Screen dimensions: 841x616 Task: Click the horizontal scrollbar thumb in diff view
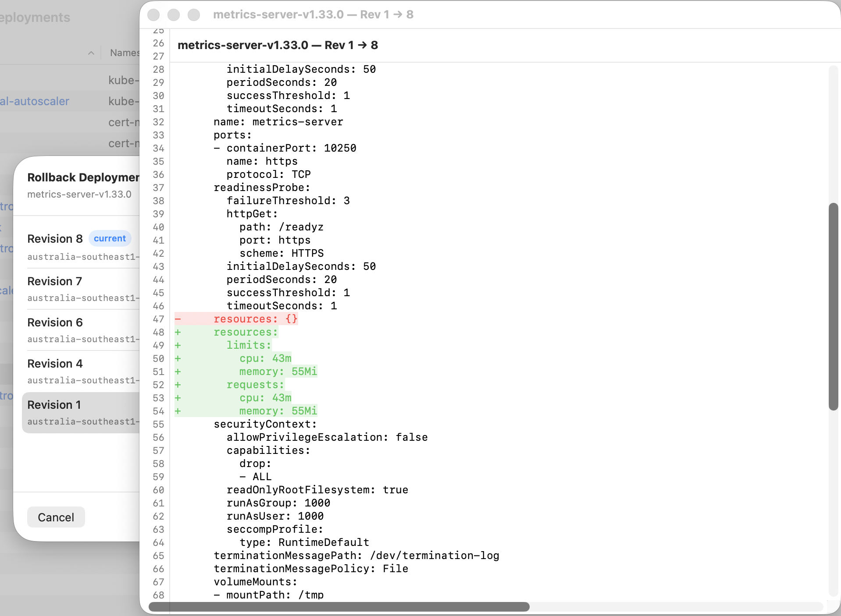coord(339,607)
